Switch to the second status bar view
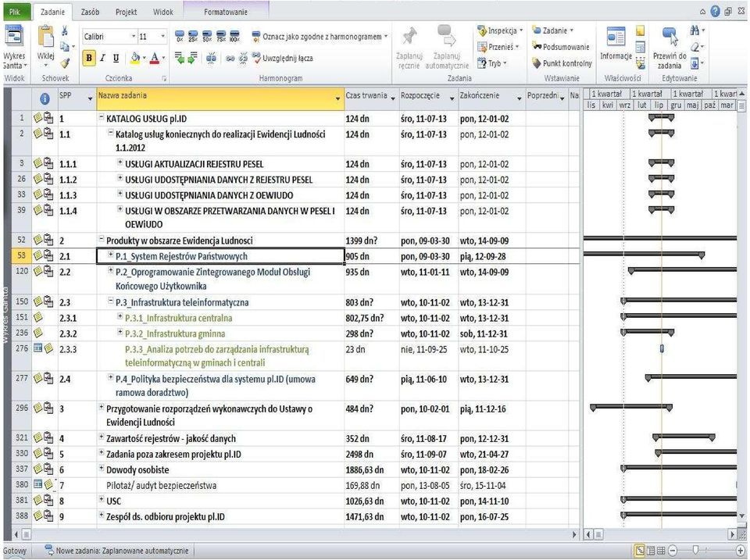The height and width of the screenshot is (560, 750). point(651,551)
